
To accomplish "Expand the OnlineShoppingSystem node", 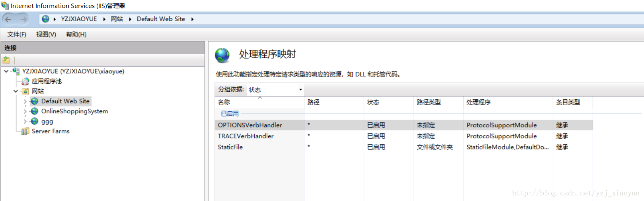I will (25, 111).
